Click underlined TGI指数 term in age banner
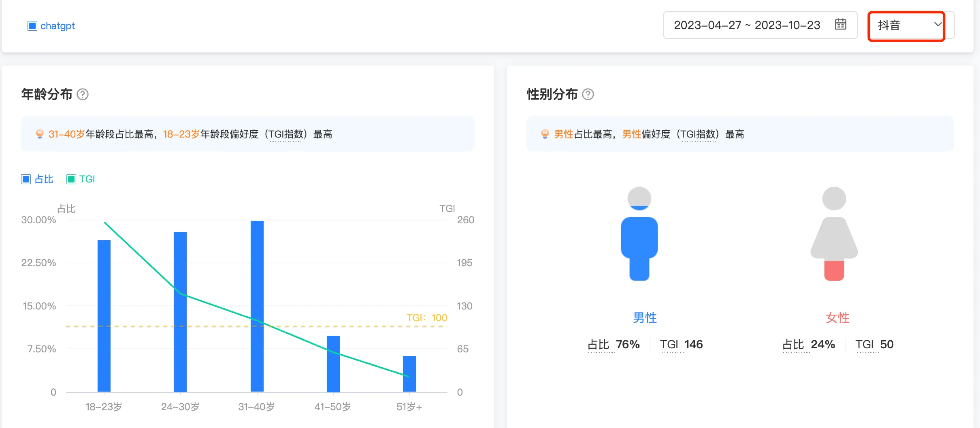 (286, 134)
